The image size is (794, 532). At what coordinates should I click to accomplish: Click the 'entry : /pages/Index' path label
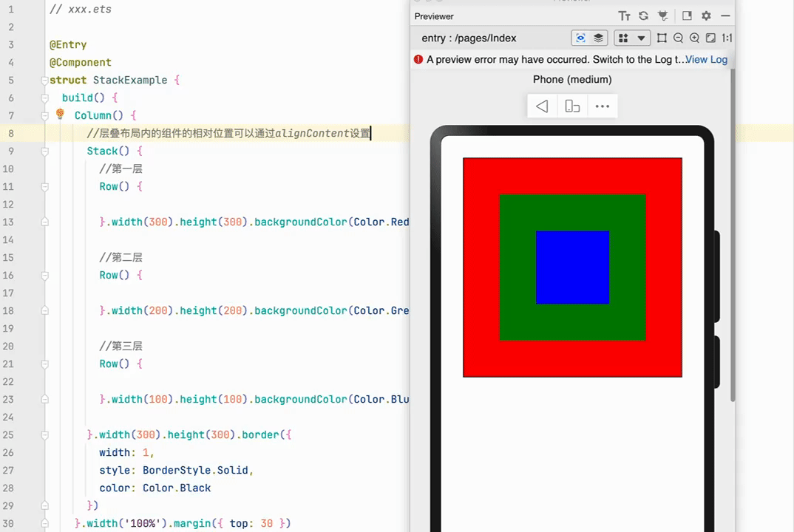point(469,38)
